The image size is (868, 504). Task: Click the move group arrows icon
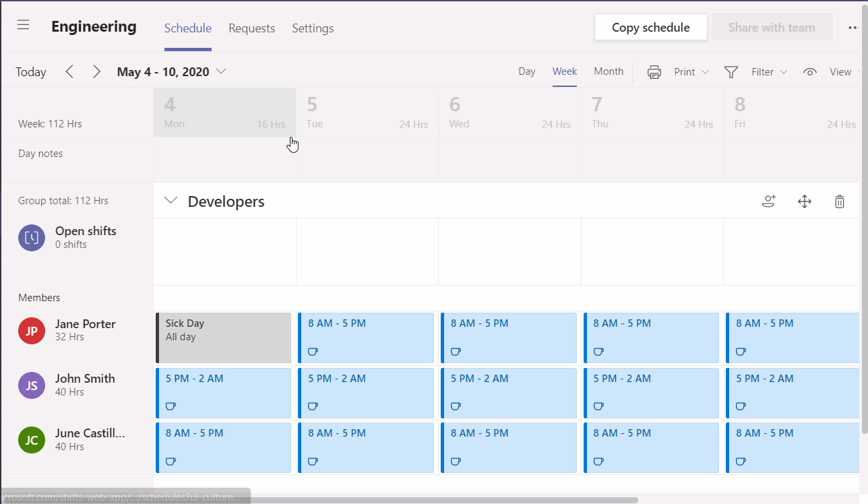click(805, 201)
